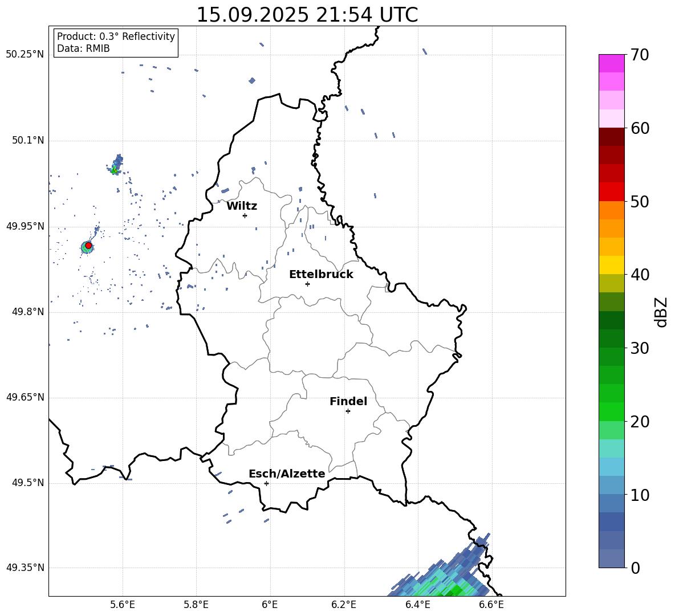675x616 pixels.
Task: Click the 'Ettelbruck' city label
Action: [321, 275]
